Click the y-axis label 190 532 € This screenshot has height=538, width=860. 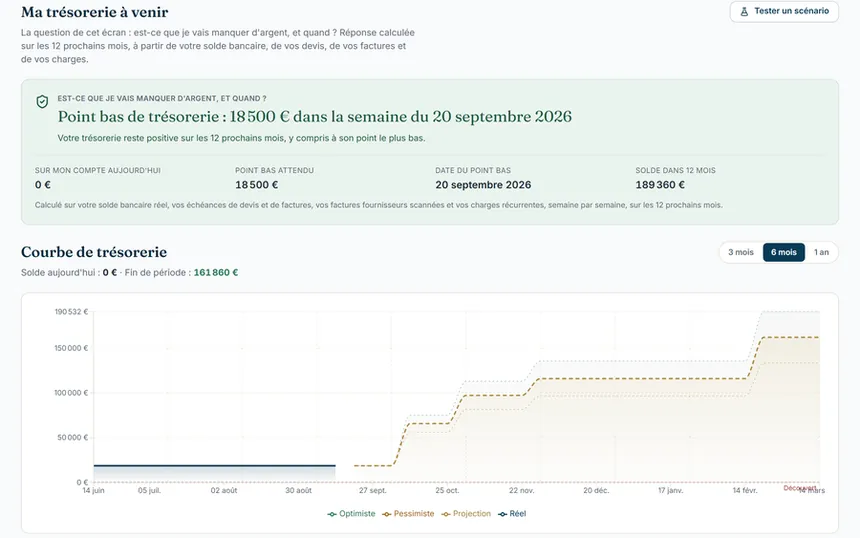click(71, 312)
